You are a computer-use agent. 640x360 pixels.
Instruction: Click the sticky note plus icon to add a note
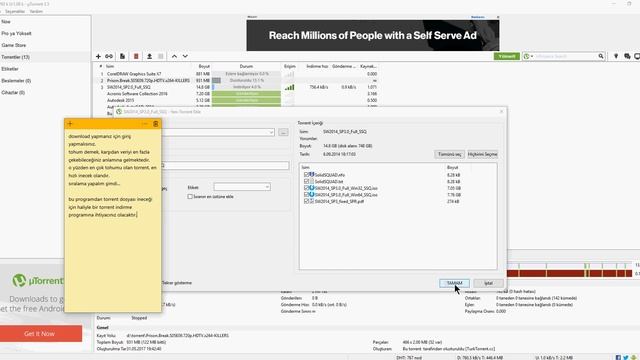[x=70, y=124]
